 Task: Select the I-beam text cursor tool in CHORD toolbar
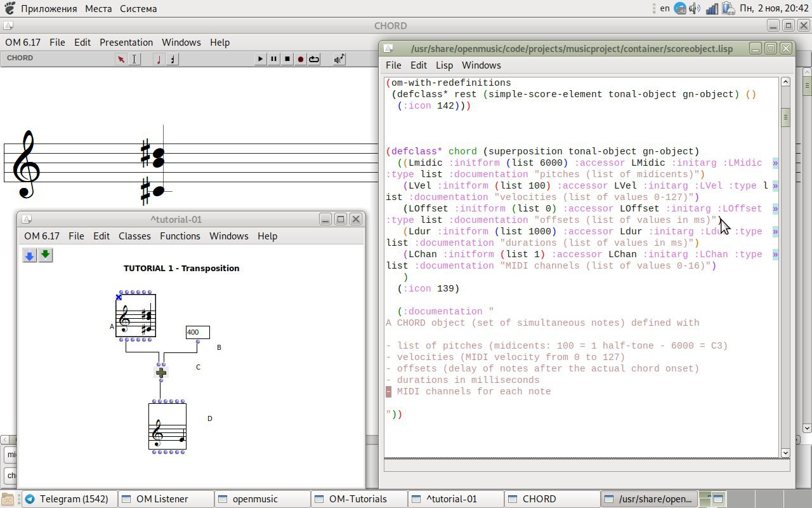tap(134, 59)
